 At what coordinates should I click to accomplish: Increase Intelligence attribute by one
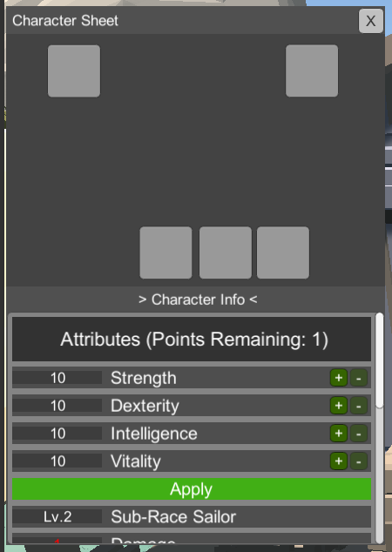click(339, 433)
